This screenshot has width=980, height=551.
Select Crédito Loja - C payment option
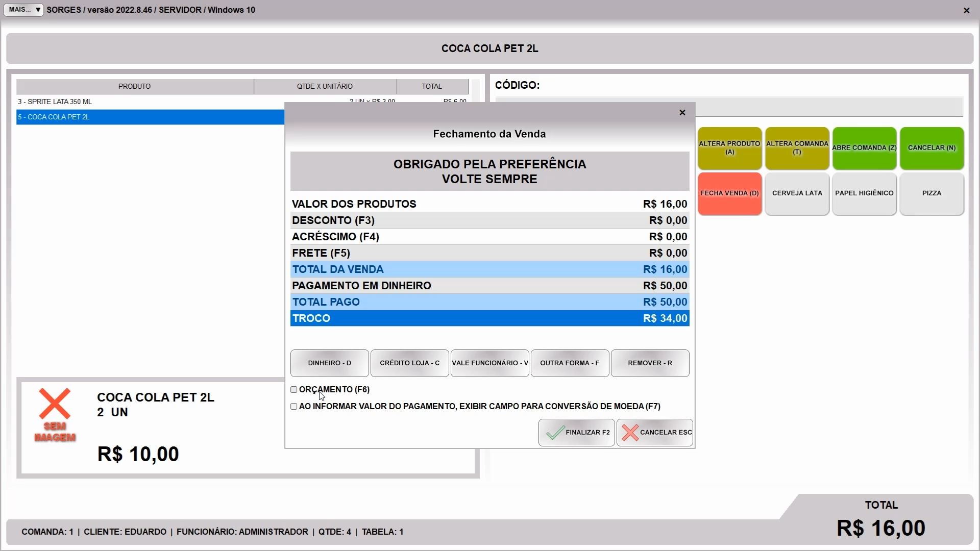click(409, 363)
